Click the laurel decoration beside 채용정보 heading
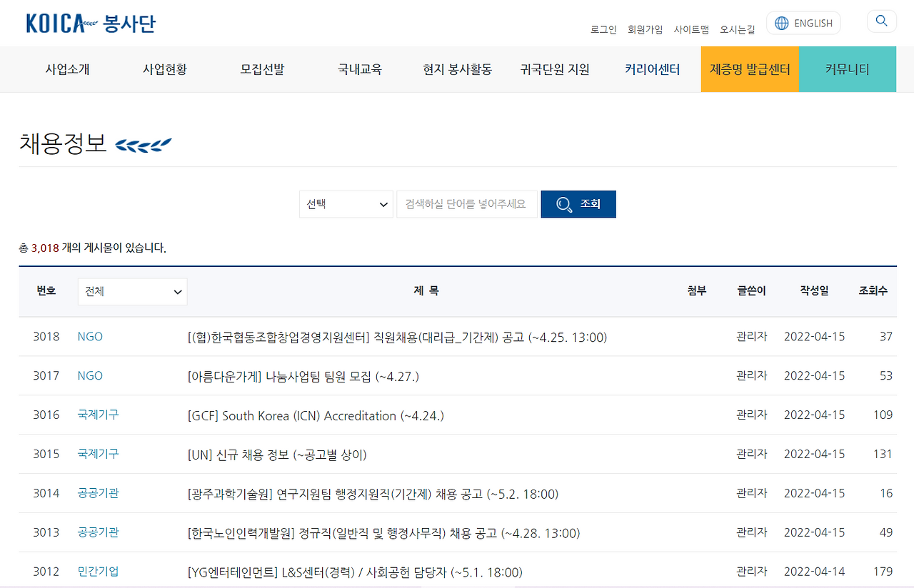This screenshot has height=588, width=914. [x=144, y=143]
